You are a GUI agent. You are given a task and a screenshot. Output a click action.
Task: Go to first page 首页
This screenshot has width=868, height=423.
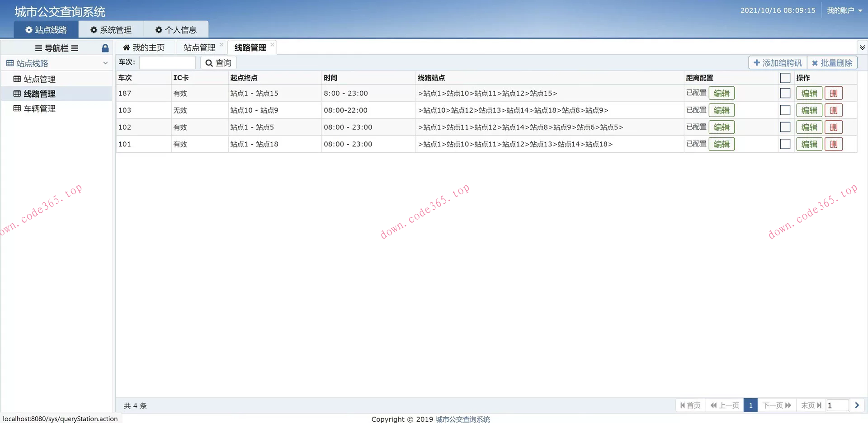point(690,405)
